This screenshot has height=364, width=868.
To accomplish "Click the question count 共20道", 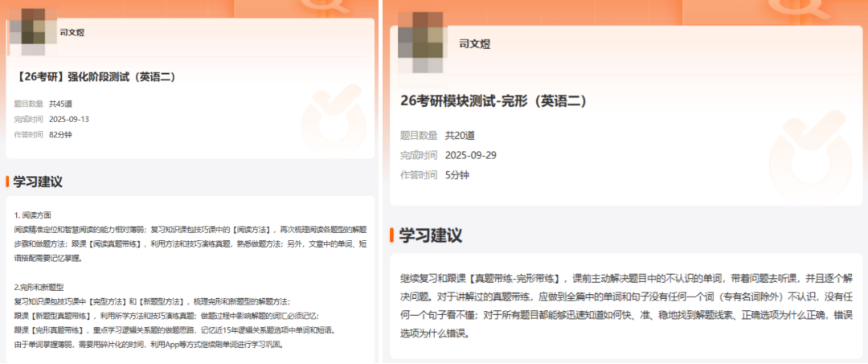I will pos(460,136).
